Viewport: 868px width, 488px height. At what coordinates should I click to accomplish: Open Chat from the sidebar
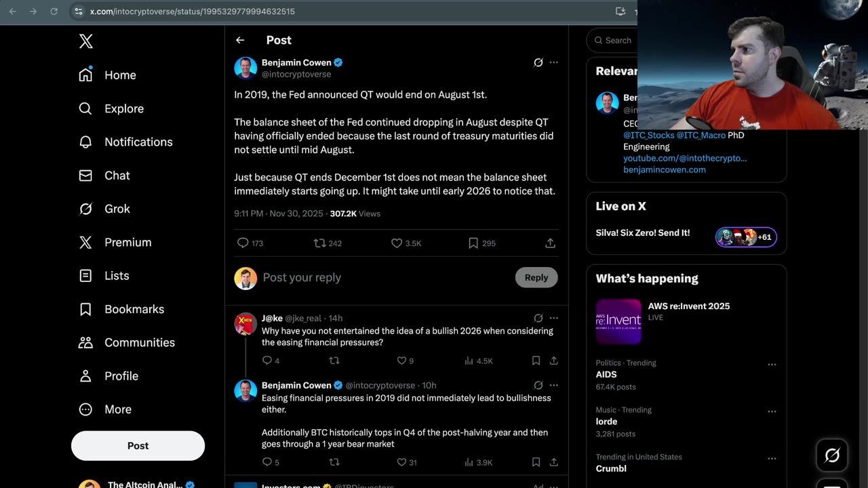tap(104, 176)
